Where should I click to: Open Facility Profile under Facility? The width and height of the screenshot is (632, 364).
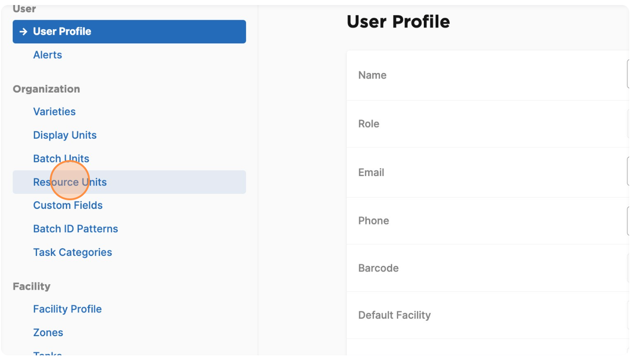coord(68,309)
